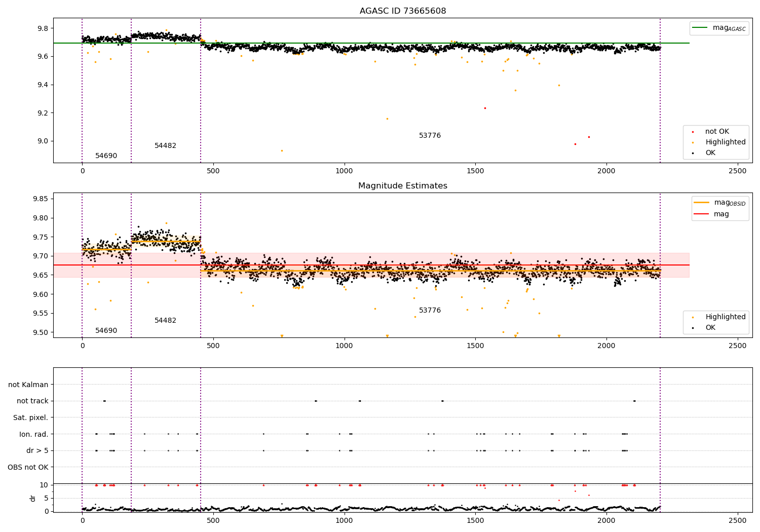Click the 'dr > 5' axis label
Viewport: 760px width, 532px height.
(x=37, y=450)
